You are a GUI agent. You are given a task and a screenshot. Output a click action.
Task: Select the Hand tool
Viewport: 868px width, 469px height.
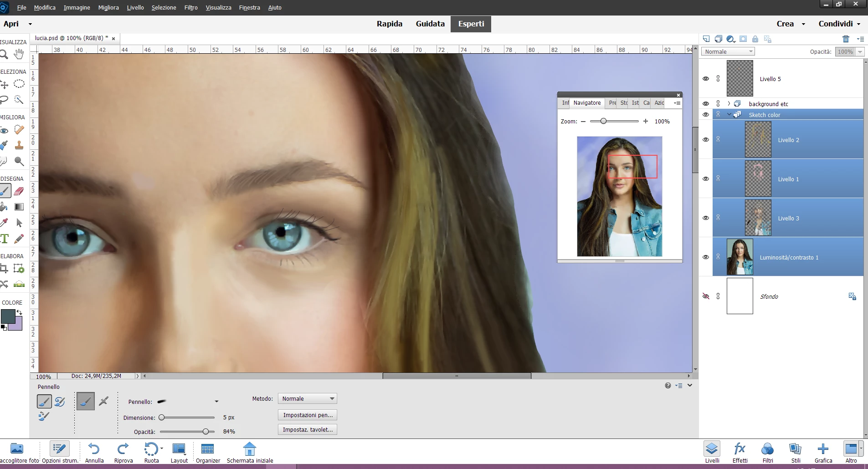19,55
